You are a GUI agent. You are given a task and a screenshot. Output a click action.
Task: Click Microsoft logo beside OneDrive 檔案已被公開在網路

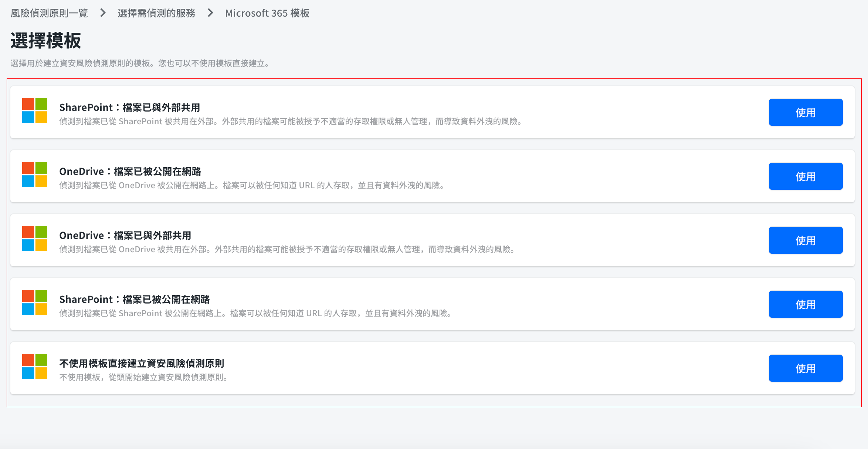coord(35,175)
